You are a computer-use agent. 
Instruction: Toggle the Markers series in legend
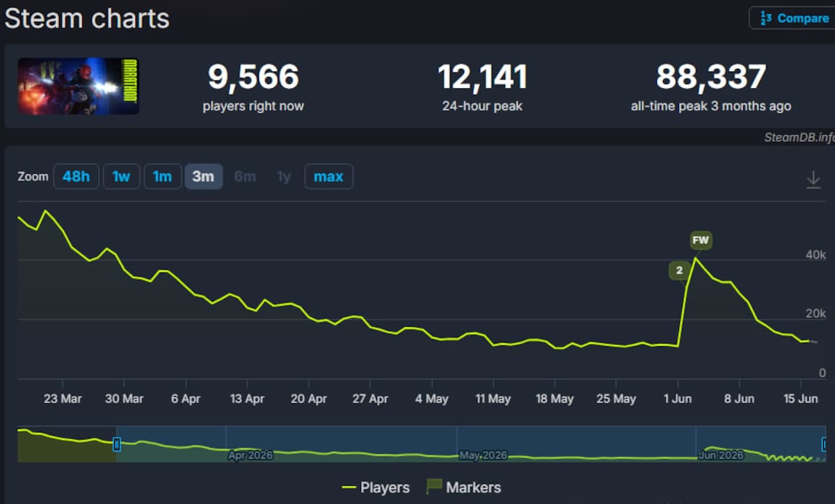click(x=463, y=487)
